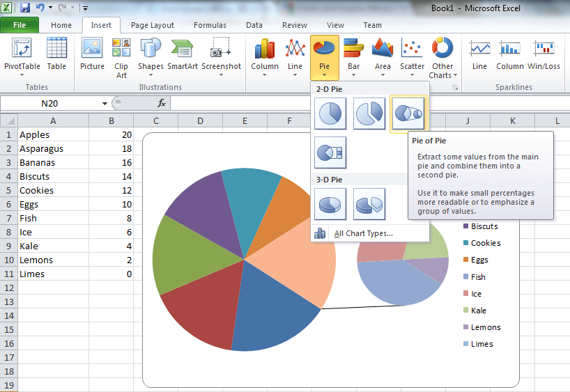570x392 pixels.
Task: Open the Bar chart menu
Action: (353, 57)
